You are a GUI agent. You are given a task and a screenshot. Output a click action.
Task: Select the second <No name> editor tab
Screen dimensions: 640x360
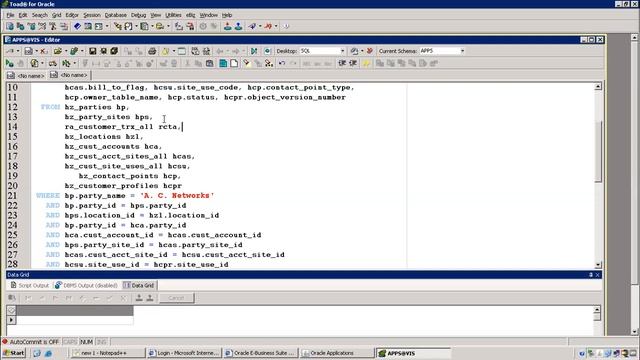69,75
